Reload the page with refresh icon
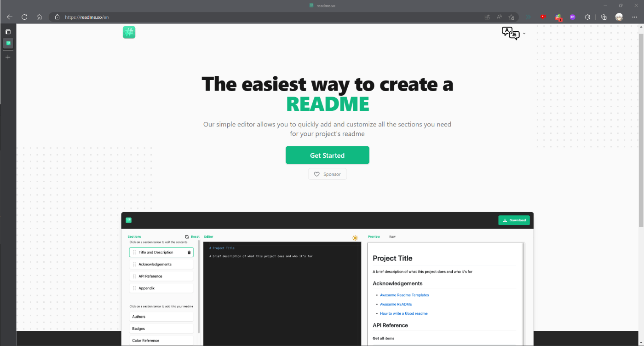 (x=24, y=17)
